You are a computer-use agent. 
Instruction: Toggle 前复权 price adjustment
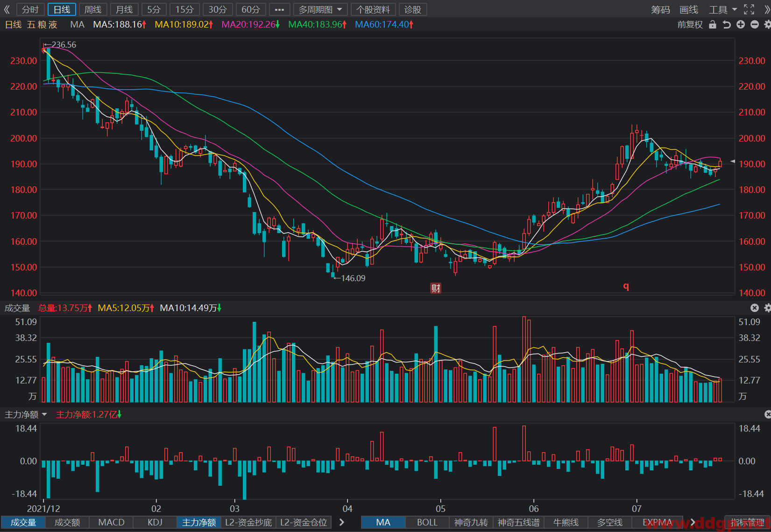pos(690,25)
